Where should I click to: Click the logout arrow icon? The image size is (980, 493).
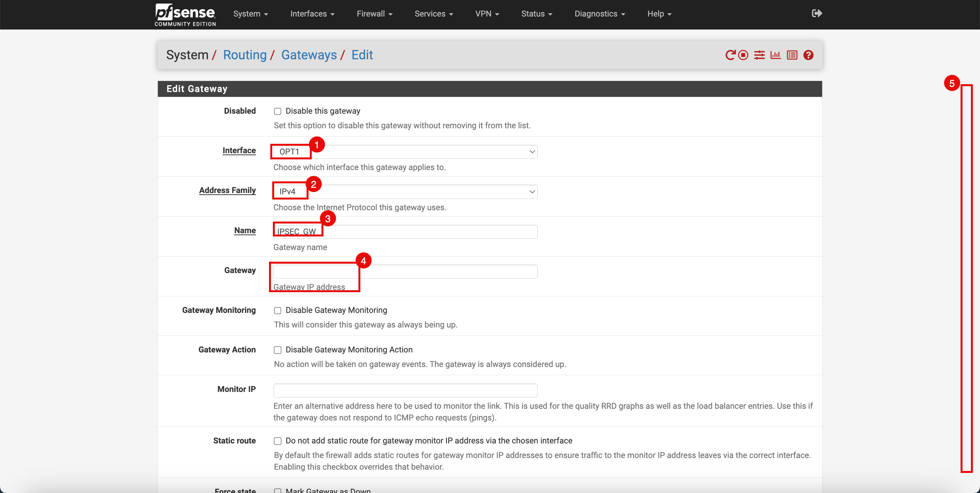pyautogui.click(x=816, y=13)
